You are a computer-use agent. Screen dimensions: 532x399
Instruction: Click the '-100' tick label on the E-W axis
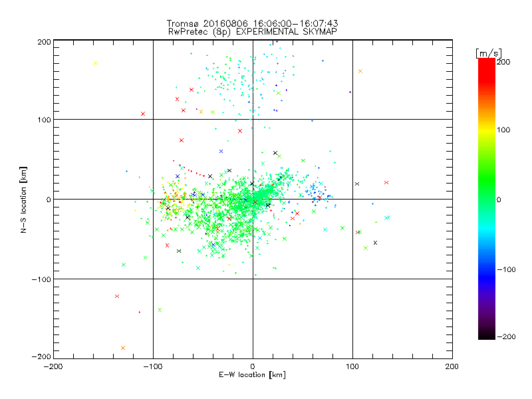(153, 366)
